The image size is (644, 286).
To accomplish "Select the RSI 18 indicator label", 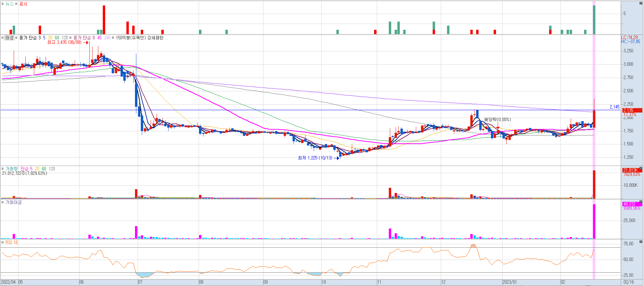I will tap(11, 242).
